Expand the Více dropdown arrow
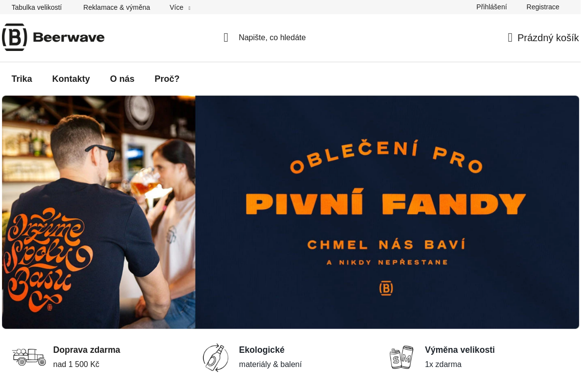 [190, 8]
